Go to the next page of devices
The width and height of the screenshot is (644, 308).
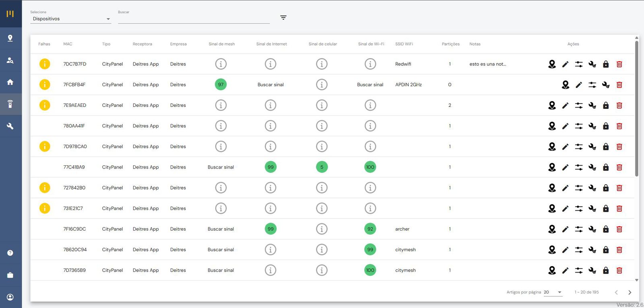630,292
